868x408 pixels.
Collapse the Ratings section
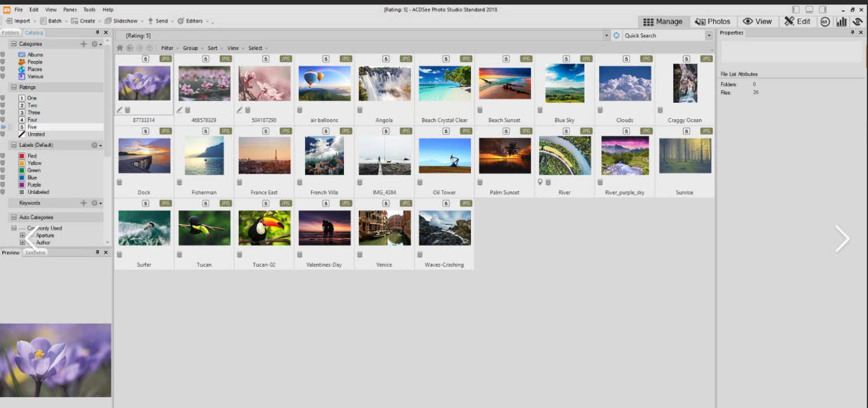14,88
